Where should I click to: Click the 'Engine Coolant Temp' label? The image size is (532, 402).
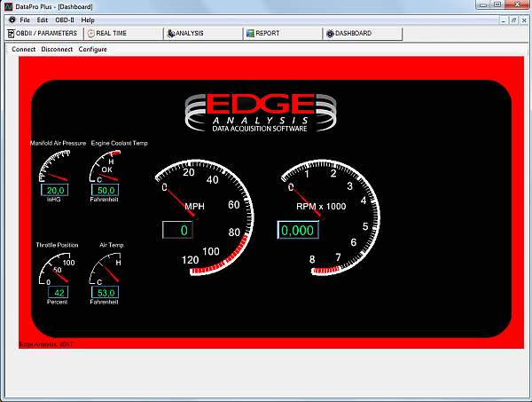tap(120, 143)
